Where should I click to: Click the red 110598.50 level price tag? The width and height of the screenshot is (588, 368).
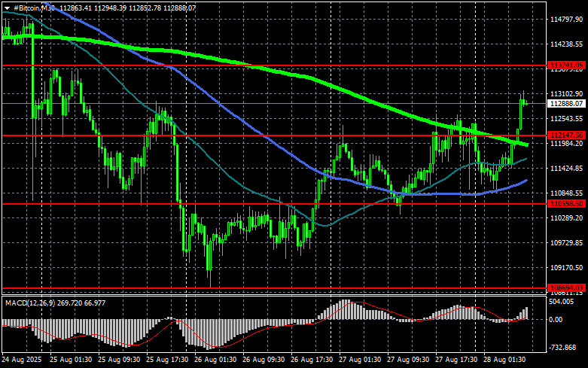tap(566, 204)
